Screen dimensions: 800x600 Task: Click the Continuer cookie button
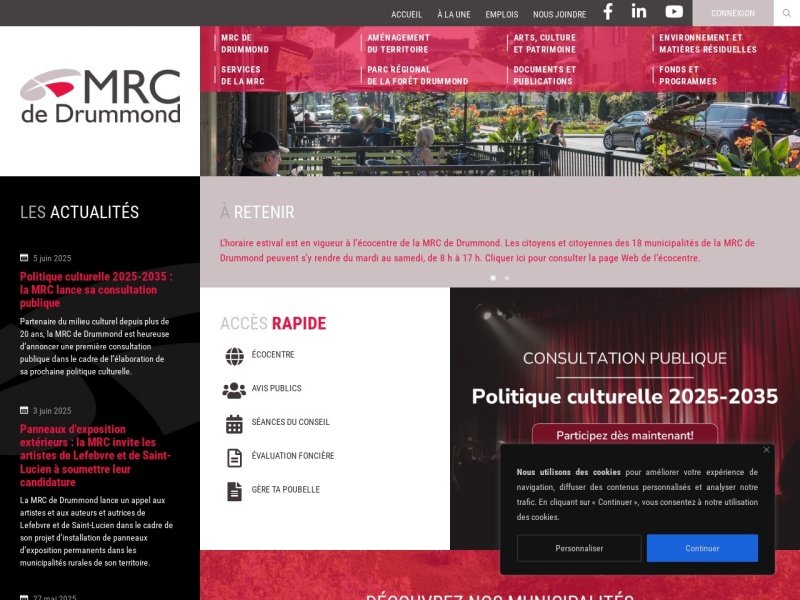702,548
